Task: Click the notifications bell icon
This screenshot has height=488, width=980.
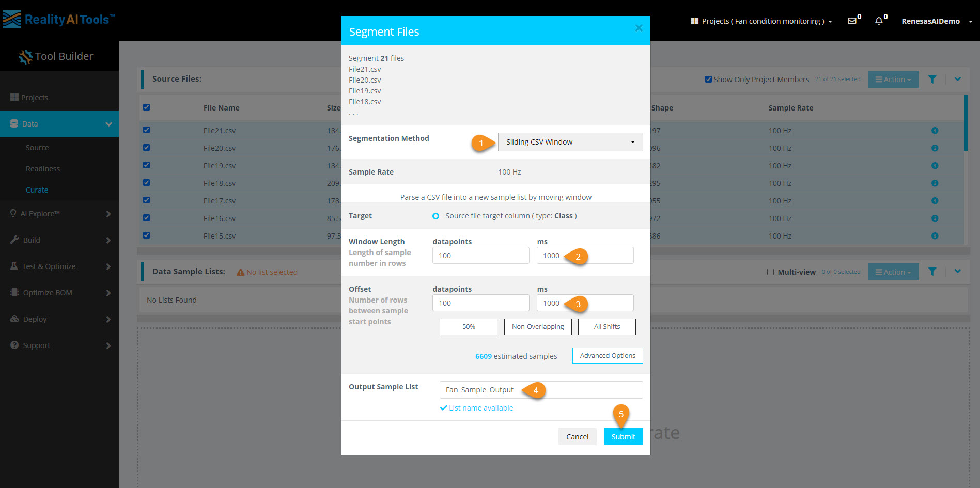Action: [879, 21]
